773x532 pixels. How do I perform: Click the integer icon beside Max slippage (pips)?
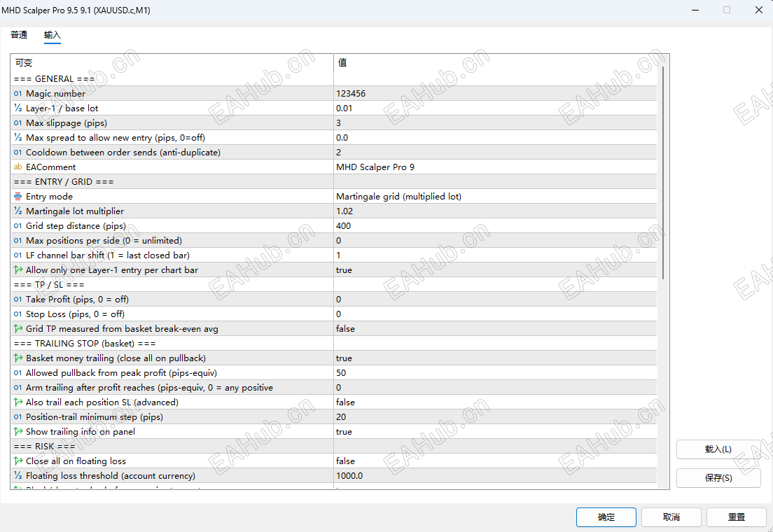point(18,122)
